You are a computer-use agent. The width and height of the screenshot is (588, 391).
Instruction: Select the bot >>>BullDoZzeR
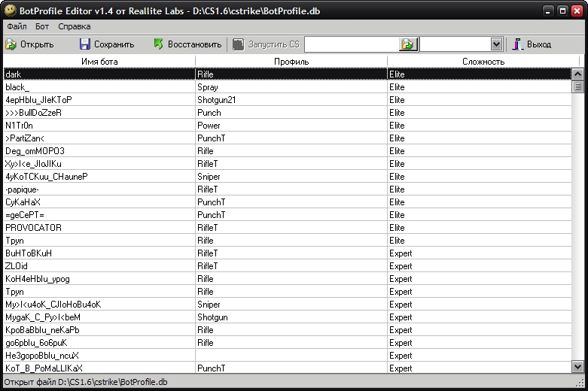[288, 112]
